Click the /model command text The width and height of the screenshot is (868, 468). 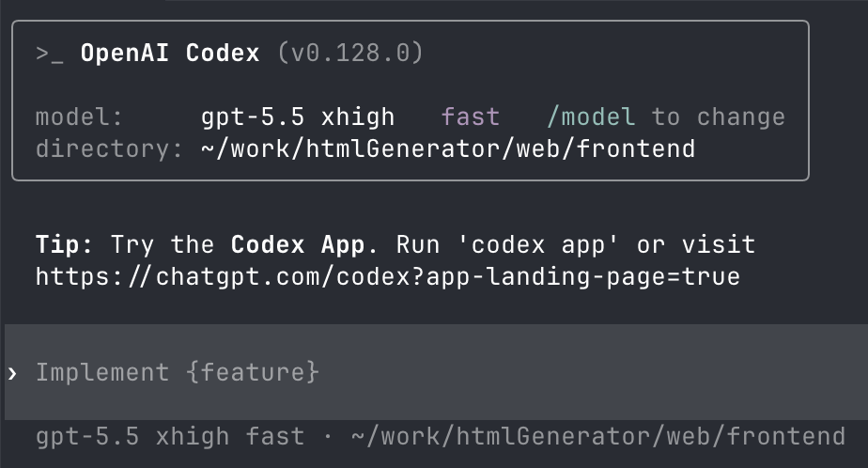[591, 117]
